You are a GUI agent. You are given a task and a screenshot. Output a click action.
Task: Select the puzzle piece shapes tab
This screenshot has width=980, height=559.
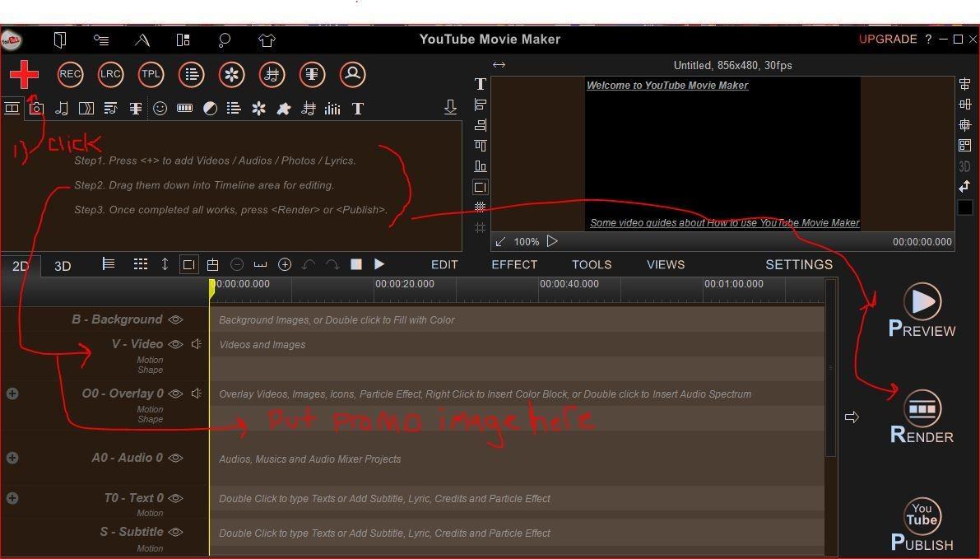click(284, 108)
